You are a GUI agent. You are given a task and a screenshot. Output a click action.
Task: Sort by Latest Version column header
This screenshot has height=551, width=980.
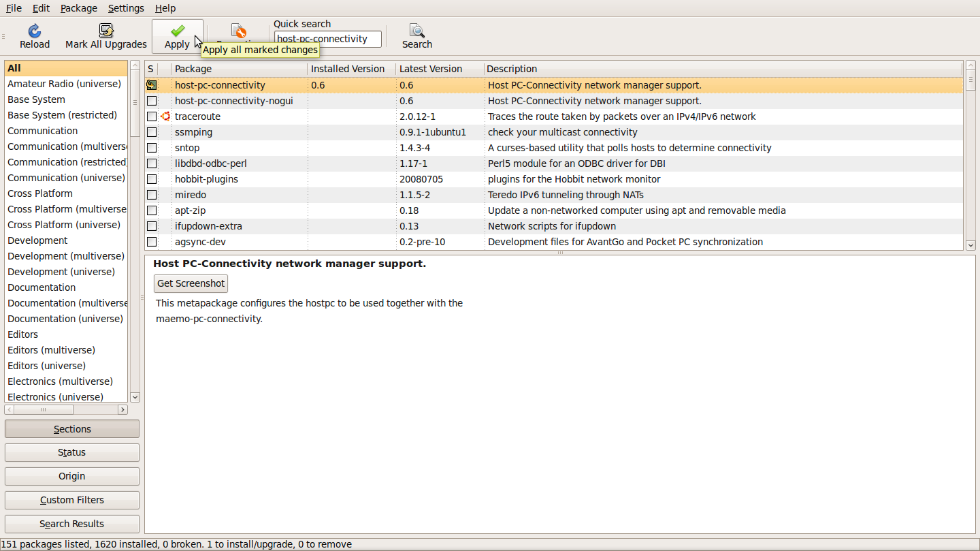click(440, 69)
